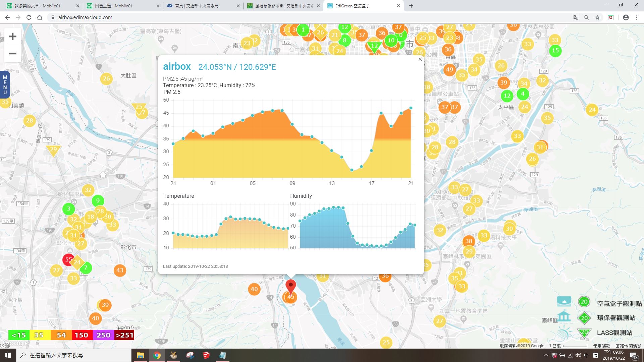Go back to previous page
Image resolution: width=644 pixels, height=362 pixels.
(7, 17)
